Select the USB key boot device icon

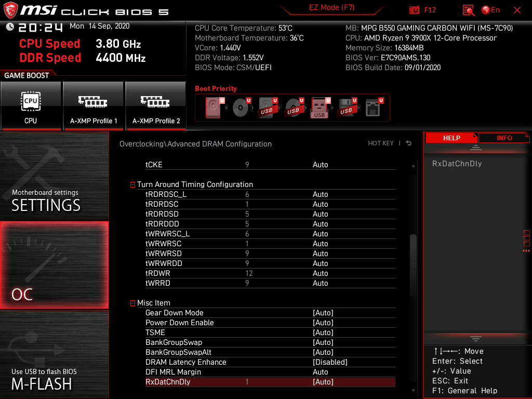click(320, 108)
